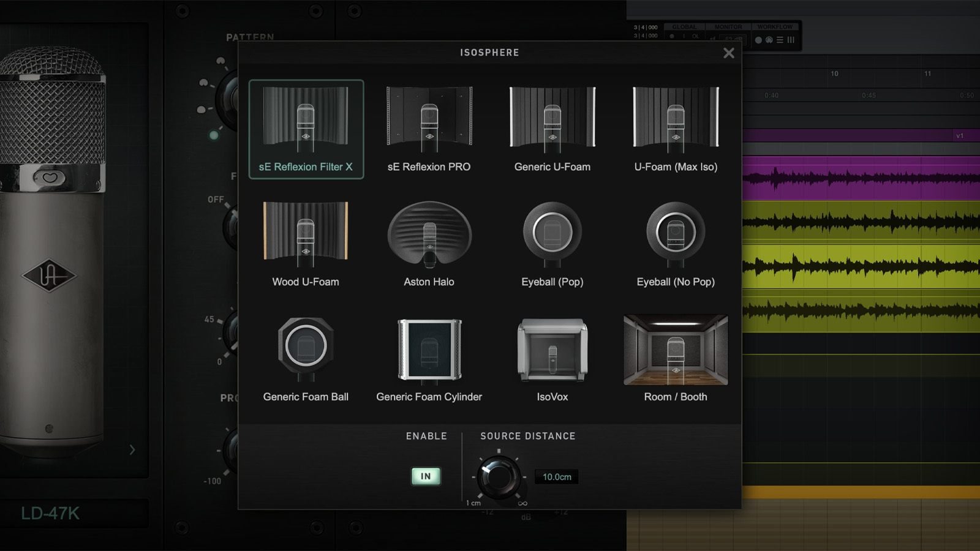
Task: Click the Wood U-Foam label text
Action: [x=306, y=282]
